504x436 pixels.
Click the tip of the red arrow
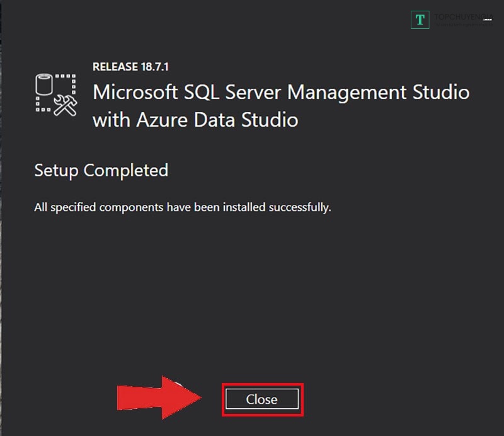[200, 398]
